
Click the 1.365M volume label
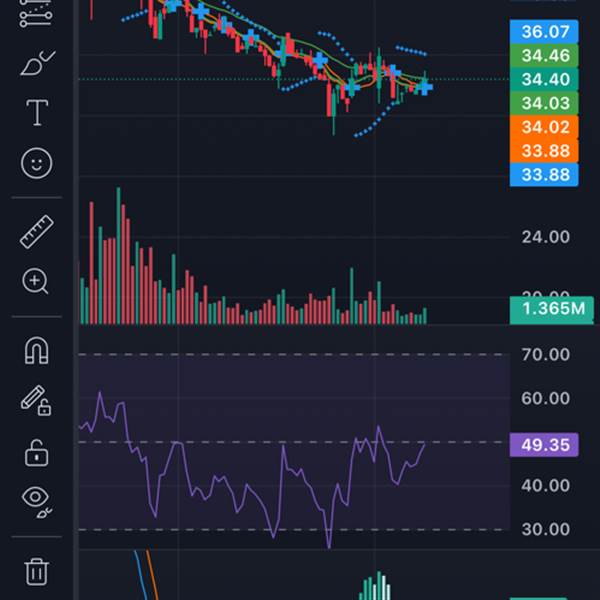coord(552,309)
